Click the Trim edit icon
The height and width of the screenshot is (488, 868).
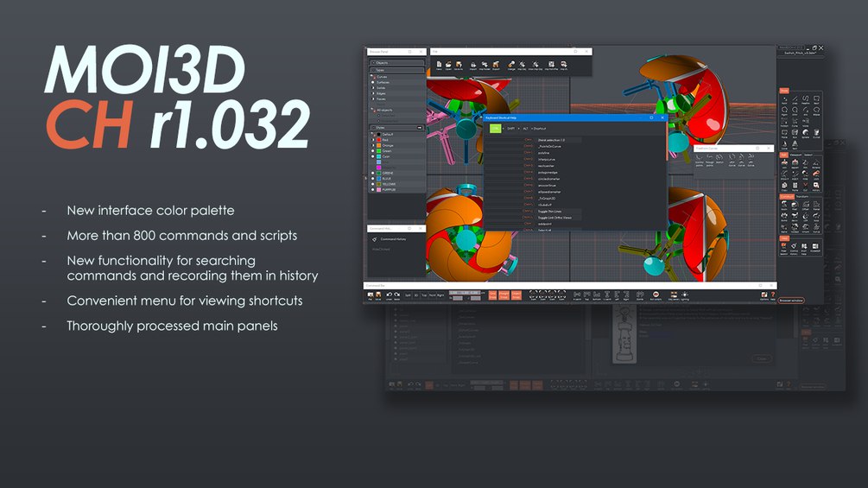[x=806, y=164]
